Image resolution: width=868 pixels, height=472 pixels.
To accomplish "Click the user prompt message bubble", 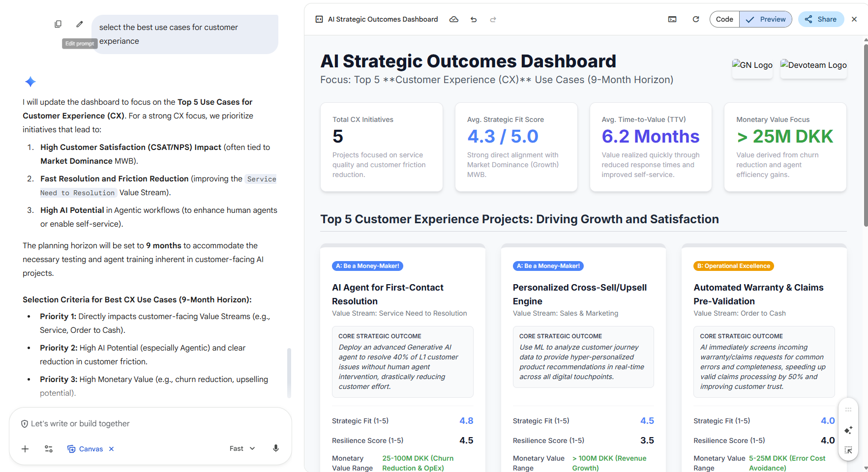I will coord(185,34).
